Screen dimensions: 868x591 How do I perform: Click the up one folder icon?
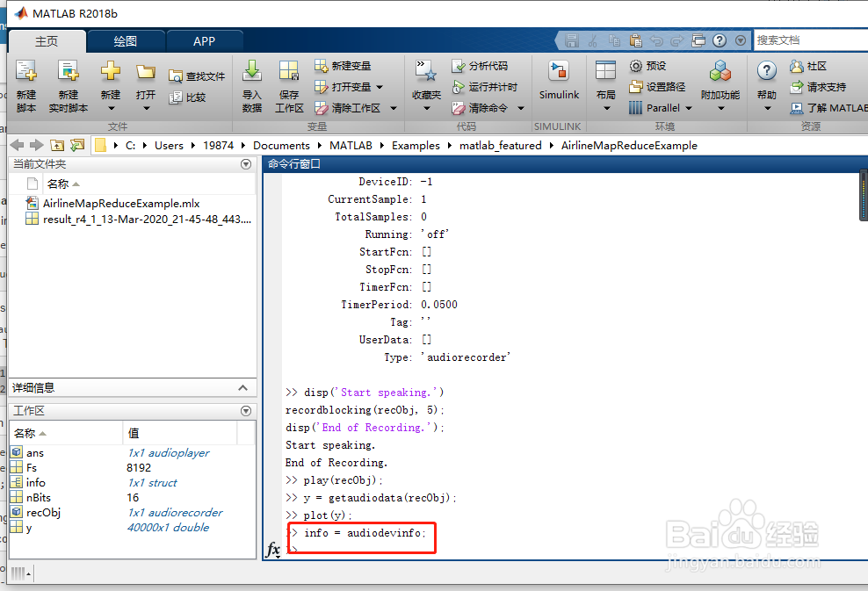[57, 145]
